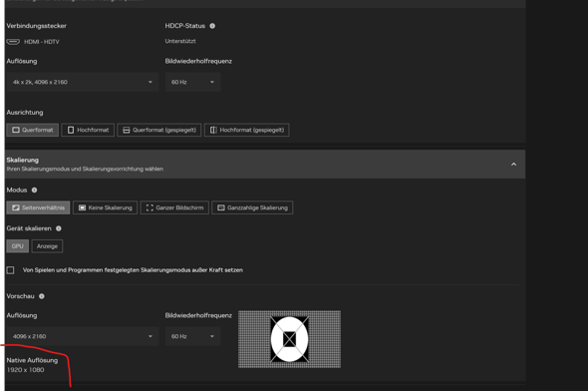Viewport: 588px width, 391px height.
Task: Click the Gerät skalieren info icon
Action: coord(59,228)
